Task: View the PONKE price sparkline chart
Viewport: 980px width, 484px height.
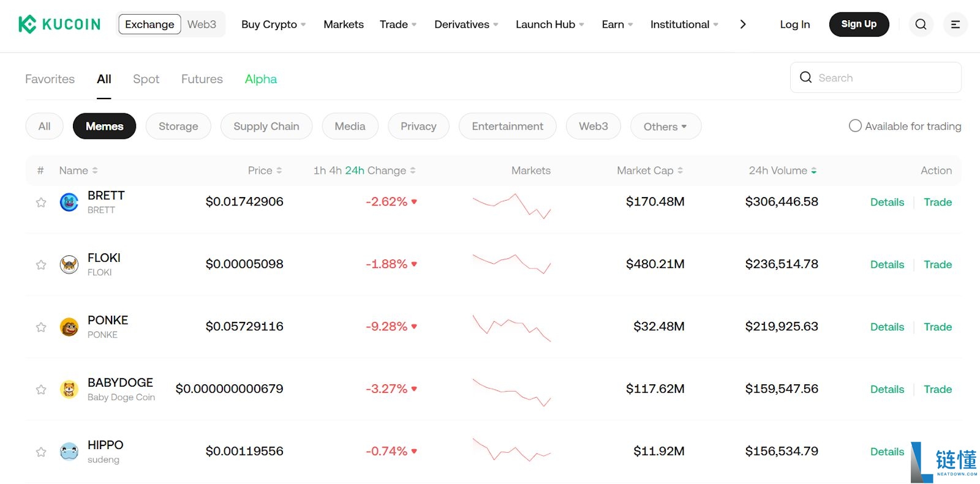Action: (x=511, y=327)
